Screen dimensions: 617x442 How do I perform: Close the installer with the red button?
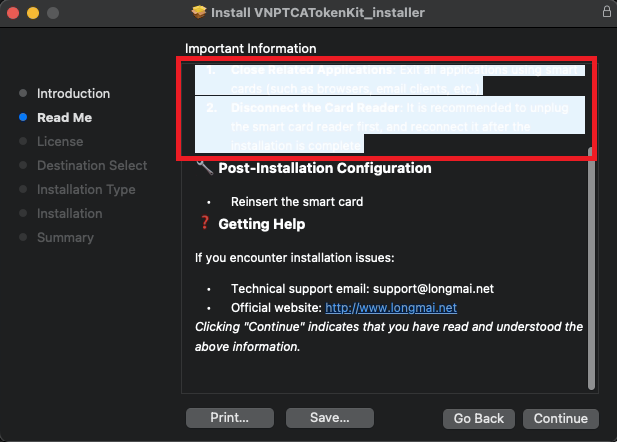point(13,12)
